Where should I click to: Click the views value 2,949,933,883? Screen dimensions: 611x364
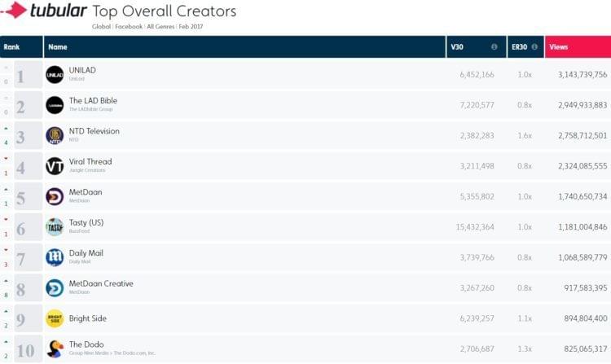point(582,105)
